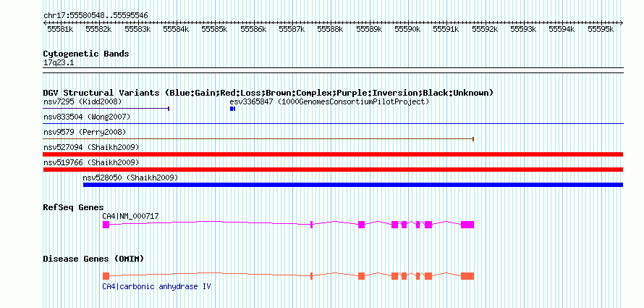Select the Disease Genes (OMIM) track title
Screen dimensions: 644x308
(93, 259)
